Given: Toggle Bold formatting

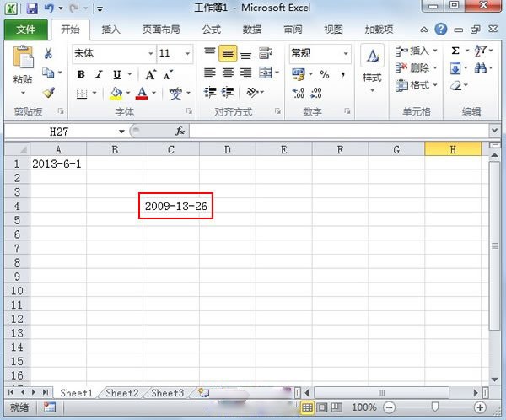Looking at the screenshot, I should tap(81, 74).
